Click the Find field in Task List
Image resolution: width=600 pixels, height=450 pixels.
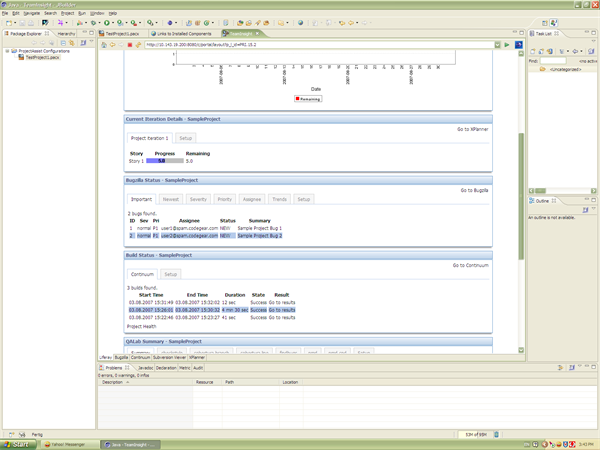[x=552, y=61]
